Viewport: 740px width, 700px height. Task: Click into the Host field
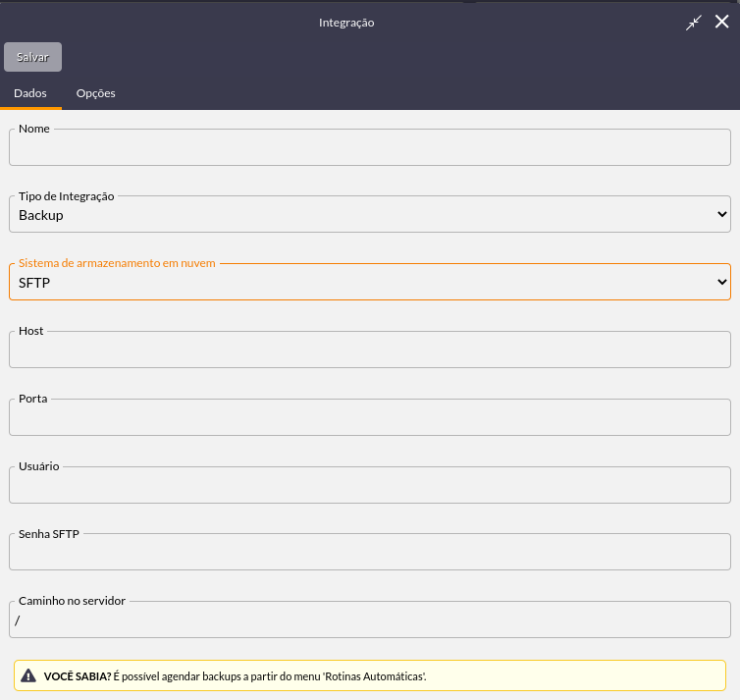click(370, 350)
